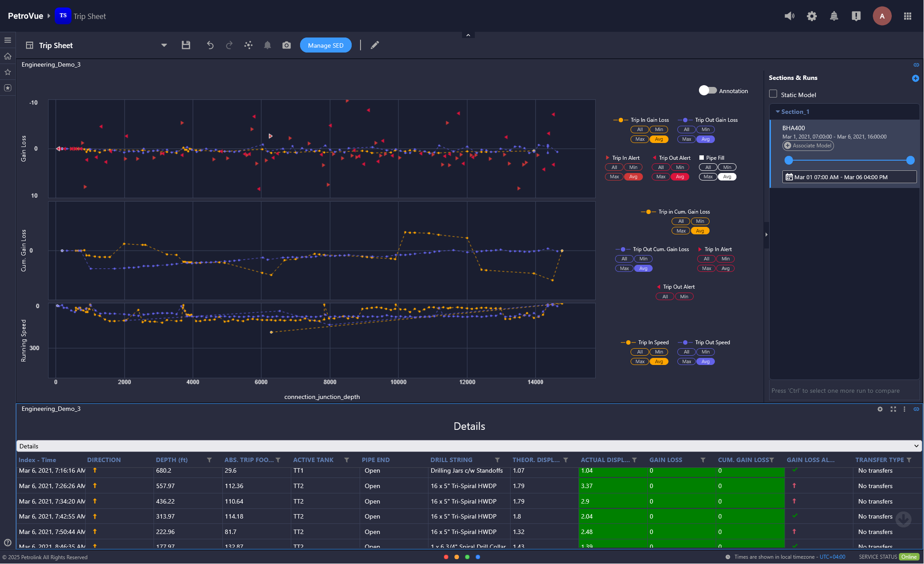924x564 pixels.
Task: Open the Trip Sheet dropdown arrow
Action: coord(164,45)
